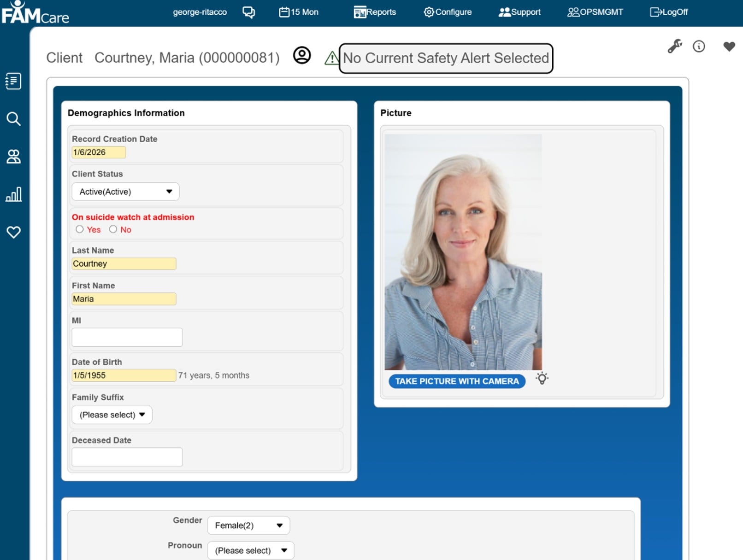
Task: Click the MI input field
Action: pyautogui.click(x=127, y=337)
